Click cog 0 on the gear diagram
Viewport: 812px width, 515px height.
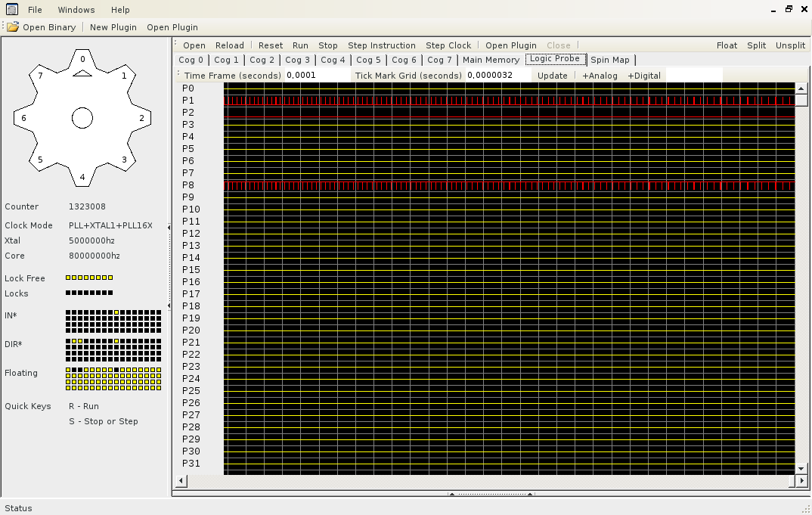(x=82, y=59)
